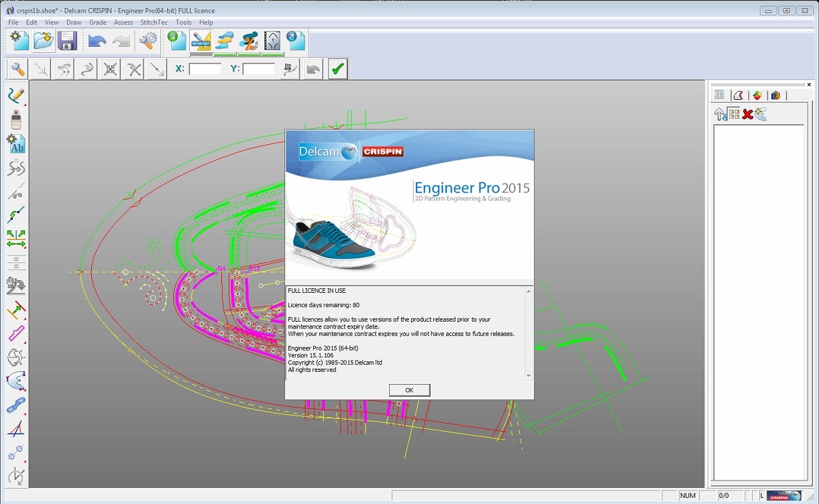The height and width of the screenshot is (504, 819).
Task: Open settings via wrench and gear icon
Action: coord(148,41)
